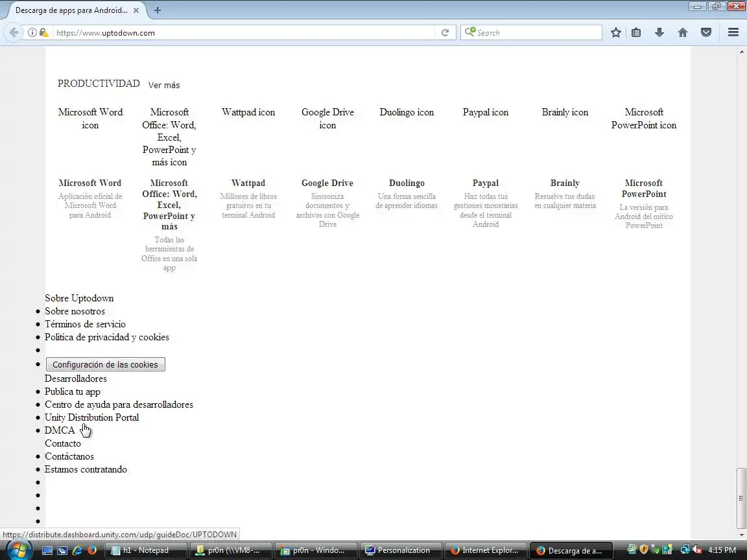This screenshot has width=747, height=560.
Task: Click the bold 'Paypal' app title
Action: pyautogui.click(x=486, y=183)
